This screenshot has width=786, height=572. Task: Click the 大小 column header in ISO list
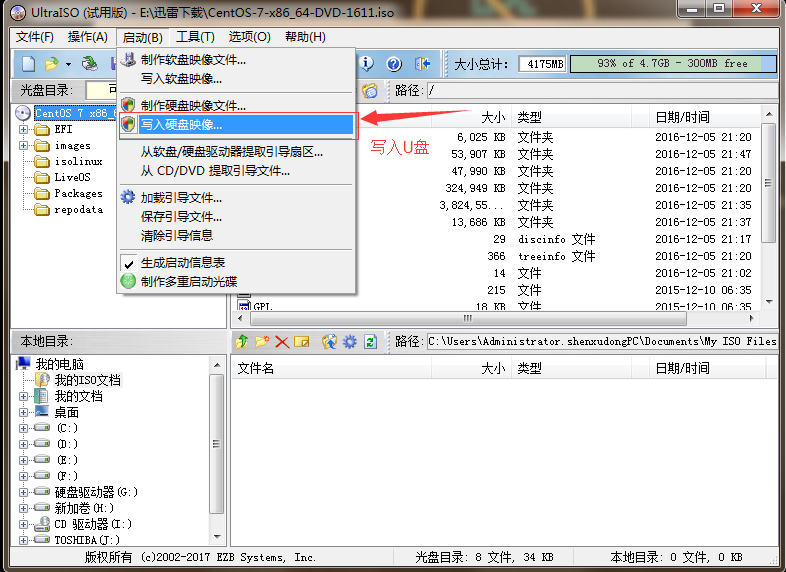472,117
